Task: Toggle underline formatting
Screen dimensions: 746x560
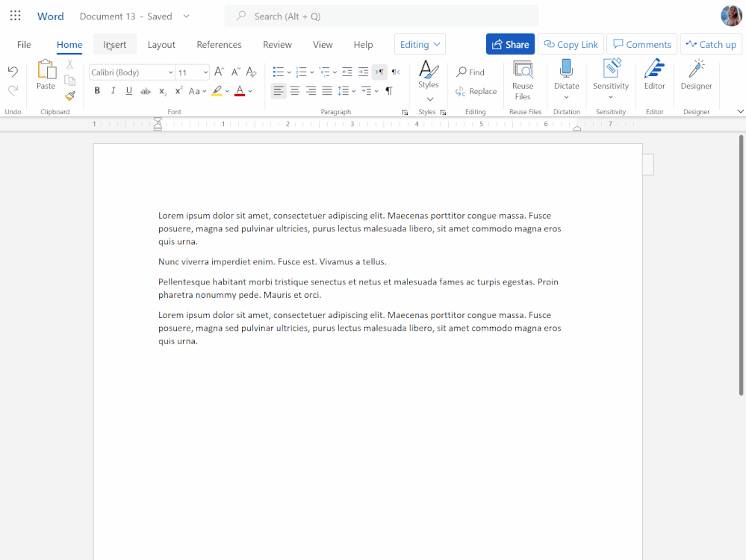Action: 129,90
